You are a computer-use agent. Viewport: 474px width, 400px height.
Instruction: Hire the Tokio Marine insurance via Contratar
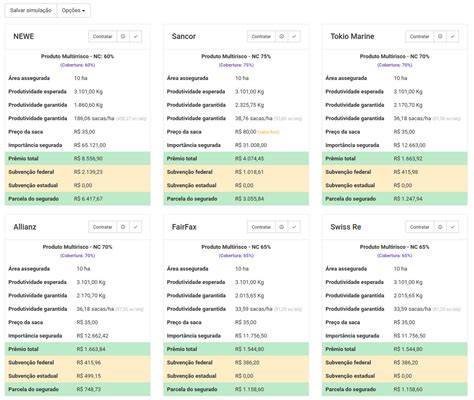420,36
